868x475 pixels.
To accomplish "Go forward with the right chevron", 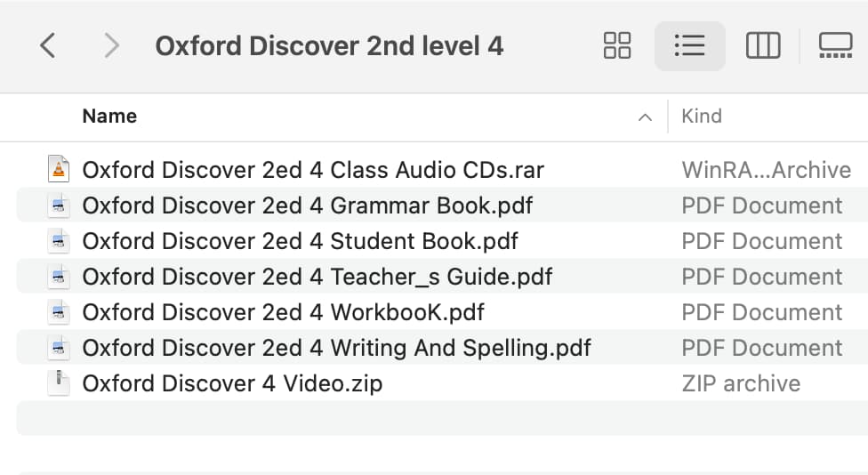I will point(111,45).
